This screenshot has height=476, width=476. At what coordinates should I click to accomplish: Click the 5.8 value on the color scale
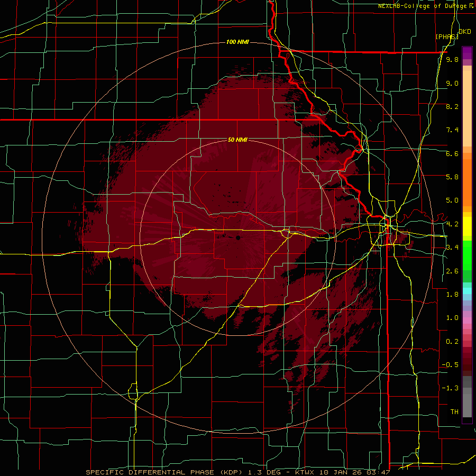point(452,177)
